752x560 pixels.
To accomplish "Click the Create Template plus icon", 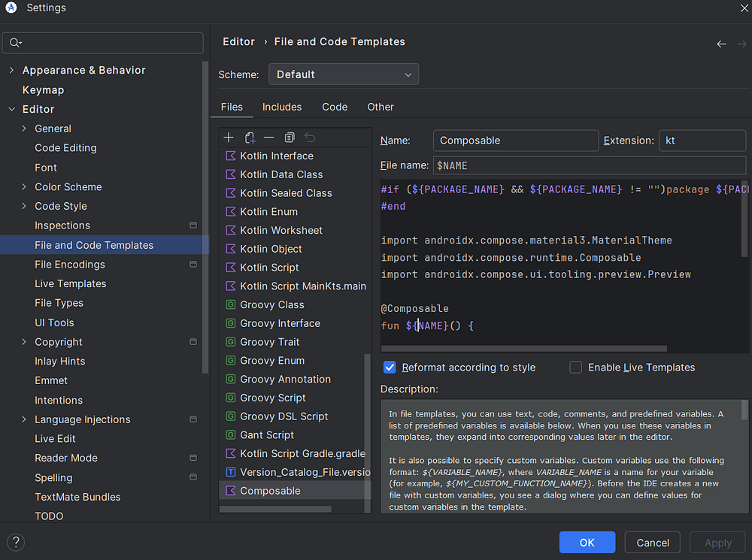I will [x=229, y=138].
